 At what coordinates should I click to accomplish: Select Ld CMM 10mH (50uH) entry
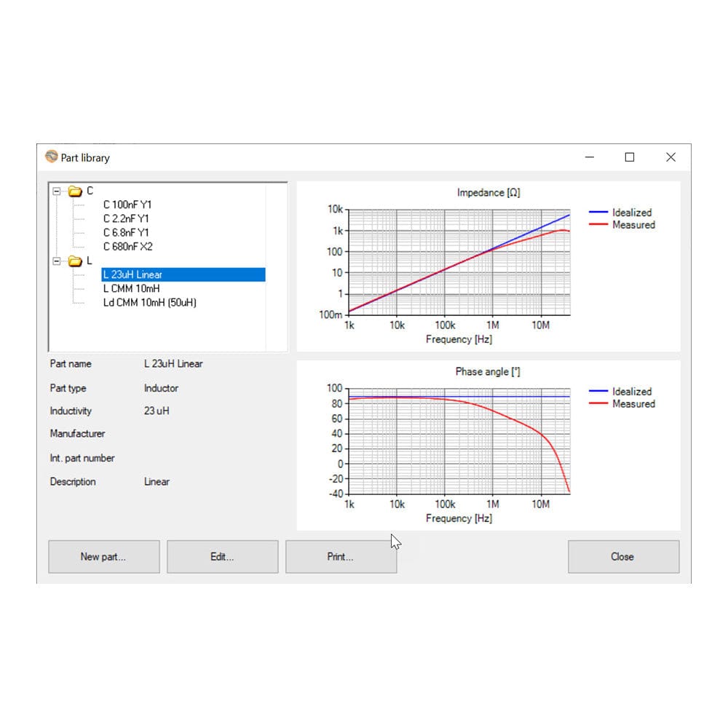(150, 302)
